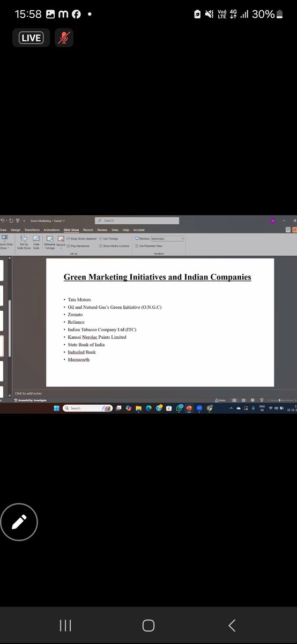This screenshot has width=297, height=644.
Task: Click Accessibility: Investigate in the status bar
Action: [x=31, y=400]
